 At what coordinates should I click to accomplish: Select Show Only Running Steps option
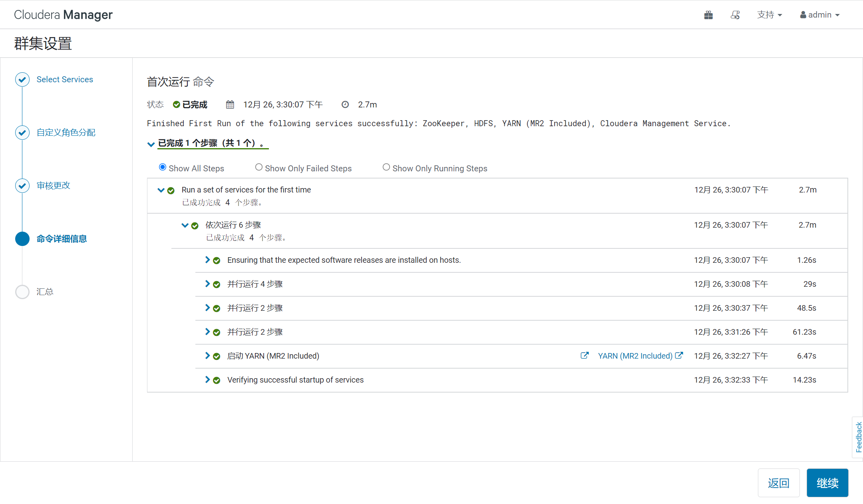tap(386, 167)
